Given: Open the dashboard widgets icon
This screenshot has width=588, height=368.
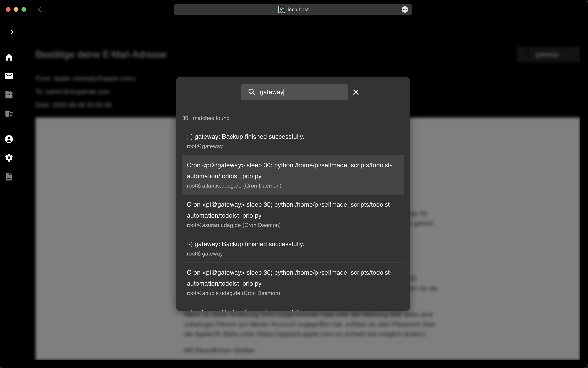Looking at the screenshot, I should [9, 95].
